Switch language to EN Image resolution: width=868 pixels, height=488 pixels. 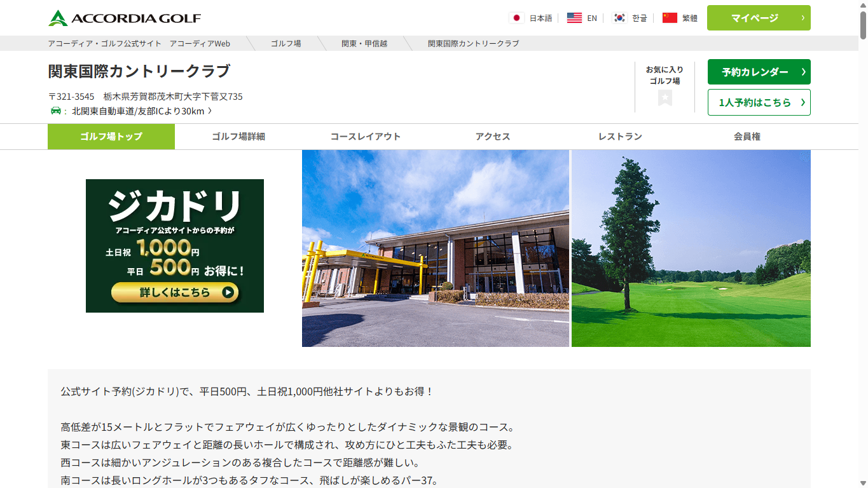(x=592, y=18)
